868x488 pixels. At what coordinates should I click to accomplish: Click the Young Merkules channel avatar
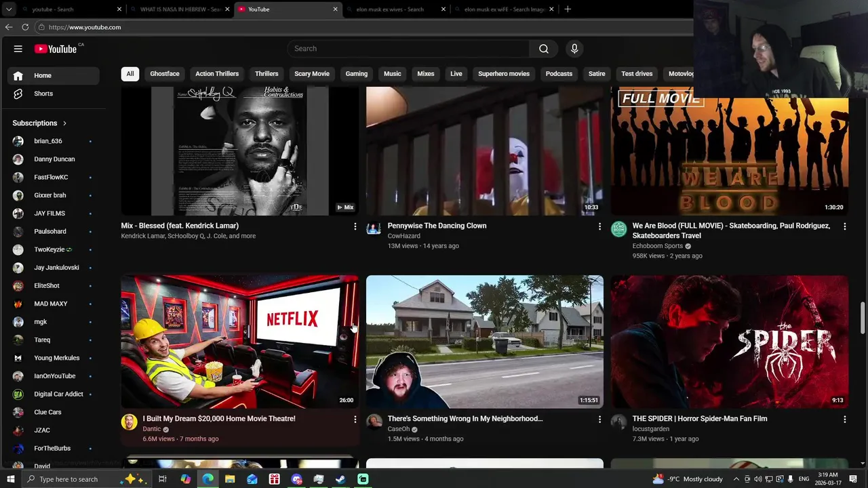point(18,358)
